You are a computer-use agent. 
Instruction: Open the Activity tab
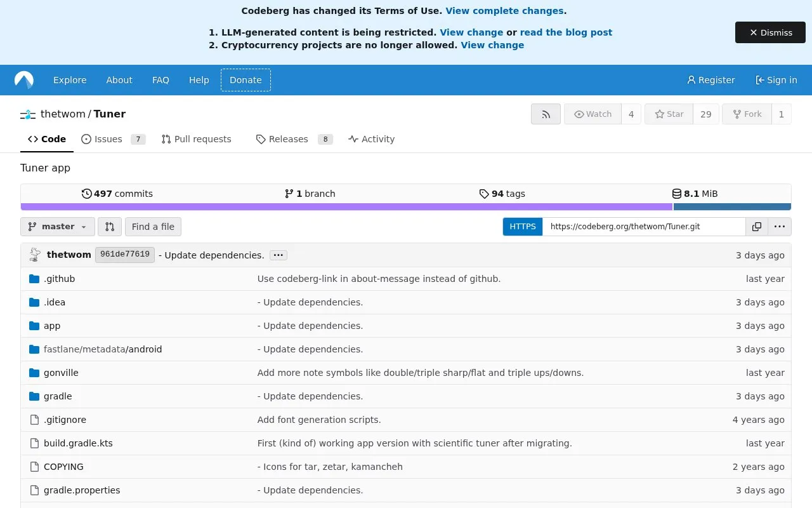[x=371, y=139]
